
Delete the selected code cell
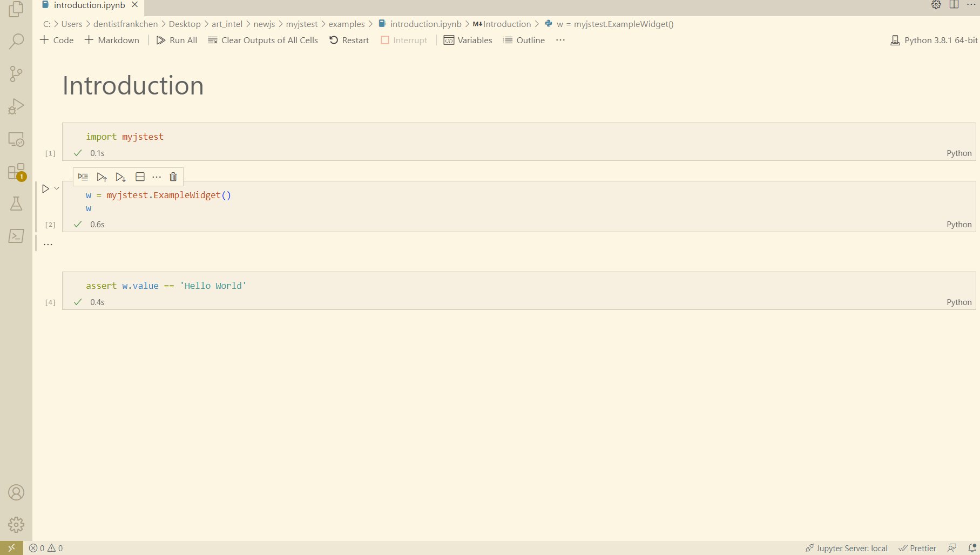click(x=173, y=177)
